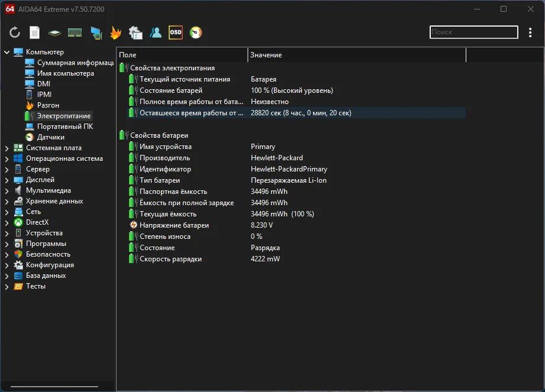Image resolution: width=545 pixels, height=392 pixels.
Task: Click the 28820 сек remaining time value
Action: pyautogui.click(x=301, y=113)
